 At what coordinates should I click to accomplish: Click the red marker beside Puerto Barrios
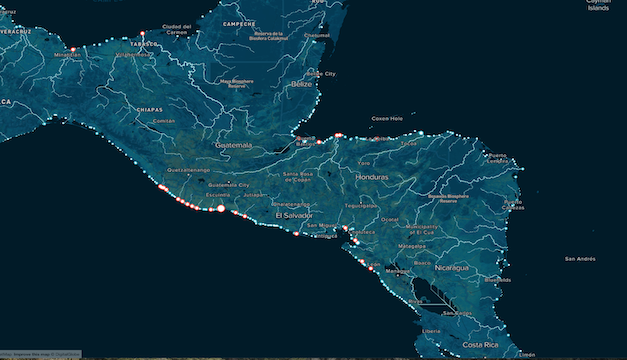(x=319, y=142)
